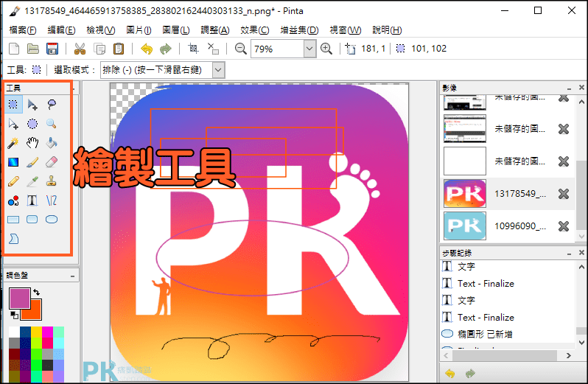588x384 pixels.
Task: Select the Ellipse Select tool
Action: [x=32, y=123]
